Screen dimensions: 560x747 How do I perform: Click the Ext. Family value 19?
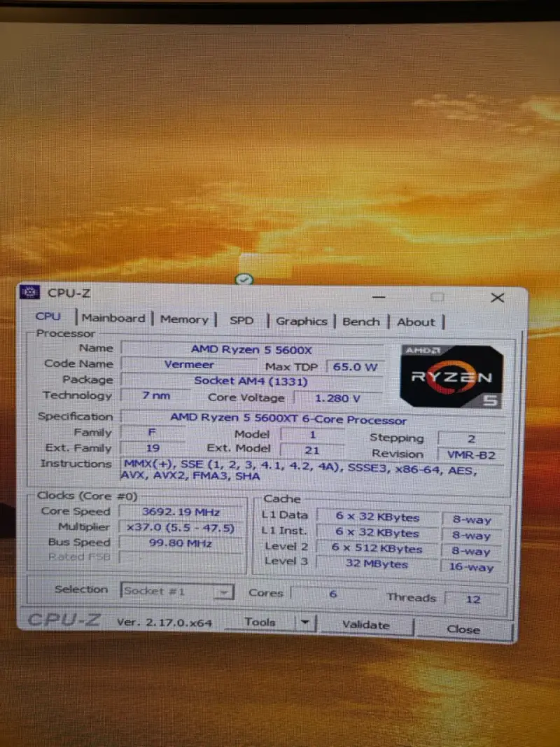point(153,448)
